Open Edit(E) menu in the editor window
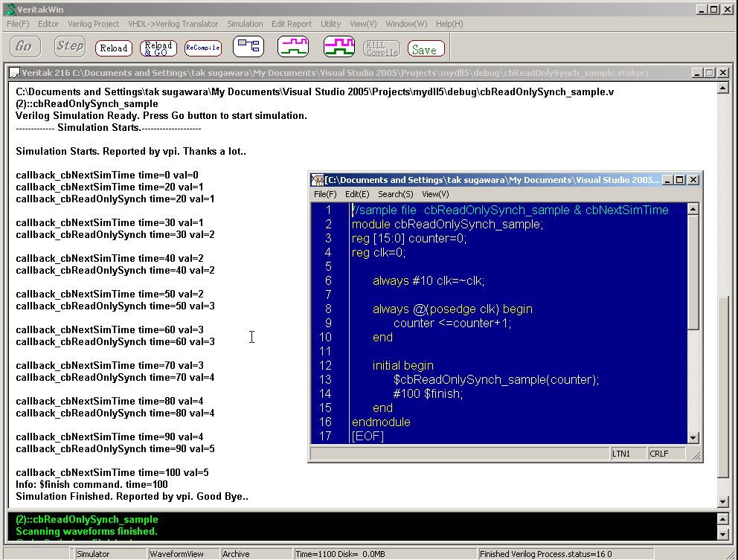 (x=357, y=194)
